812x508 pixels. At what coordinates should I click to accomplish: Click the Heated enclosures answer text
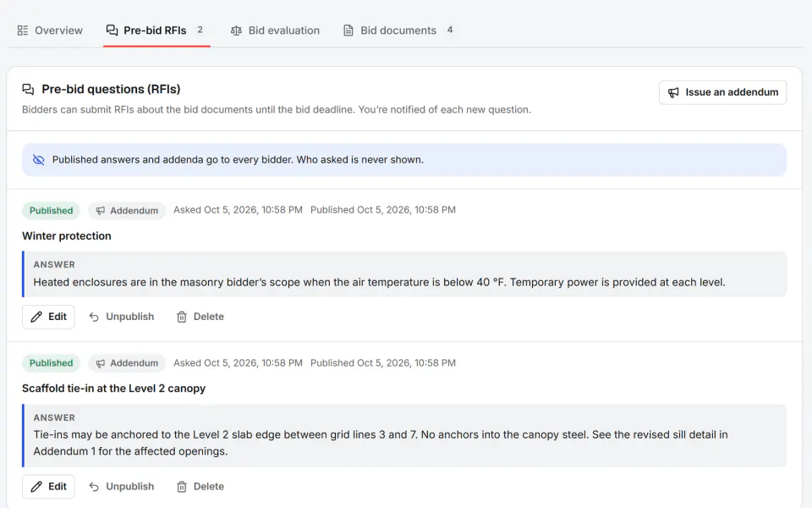380,283
